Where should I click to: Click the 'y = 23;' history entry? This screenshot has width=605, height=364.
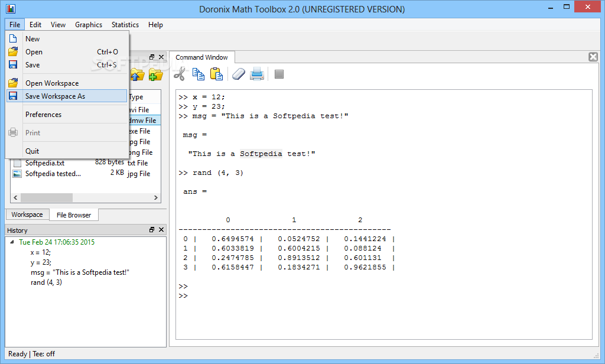coord(41,262)
